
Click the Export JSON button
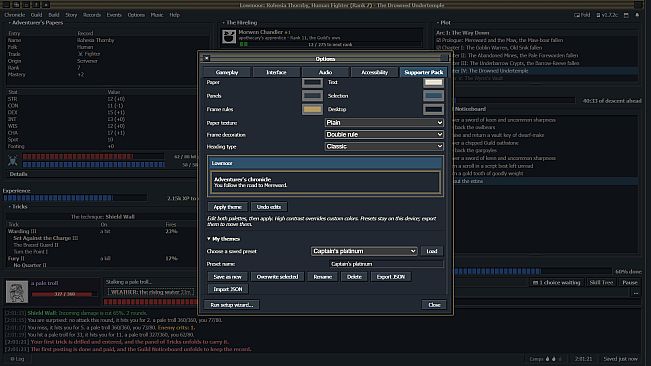point(391,277)
